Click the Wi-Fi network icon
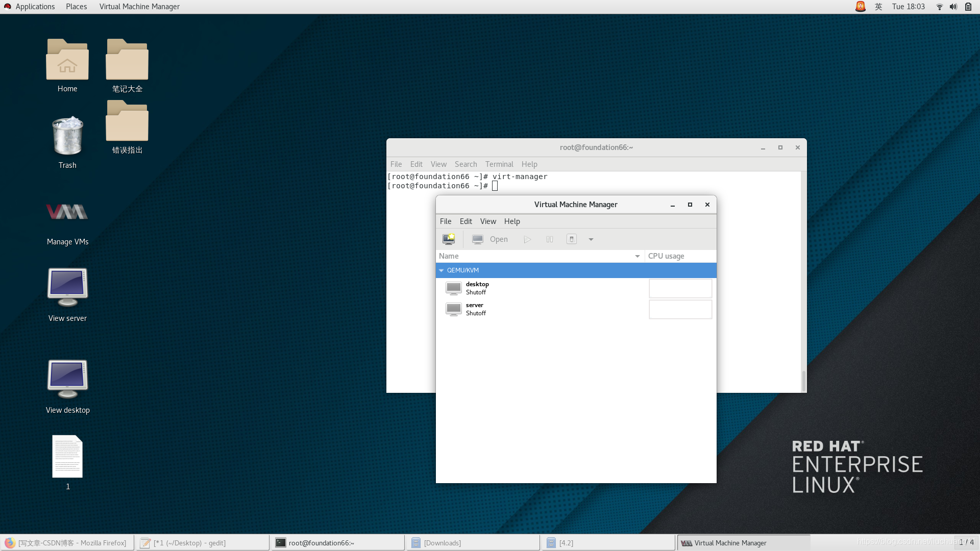Screen dimensions: 980x551 (939, 7)
